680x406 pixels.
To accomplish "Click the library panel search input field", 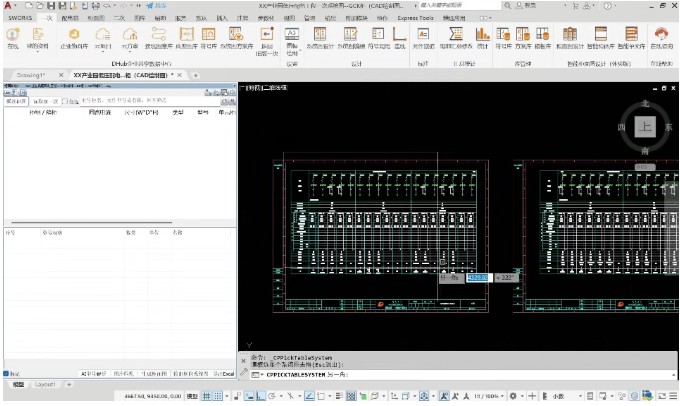I will pos(150,101).
